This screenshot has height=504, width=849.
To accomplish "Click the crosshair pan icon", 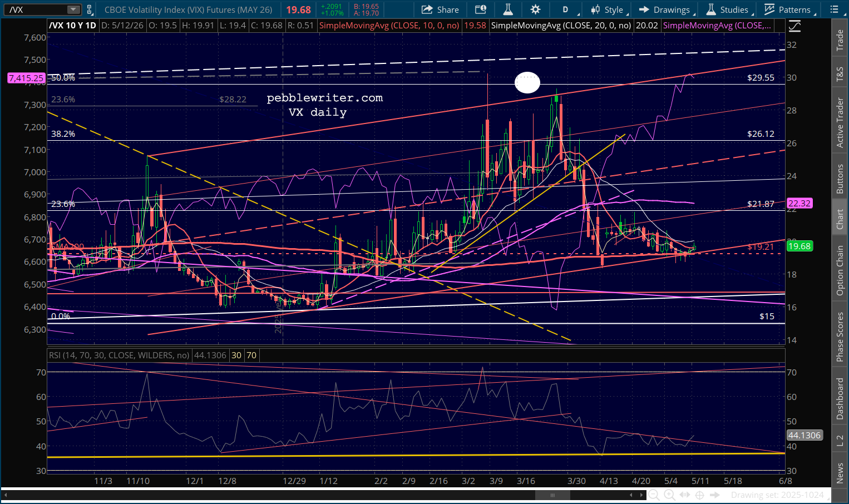I will tap(699, 495).
